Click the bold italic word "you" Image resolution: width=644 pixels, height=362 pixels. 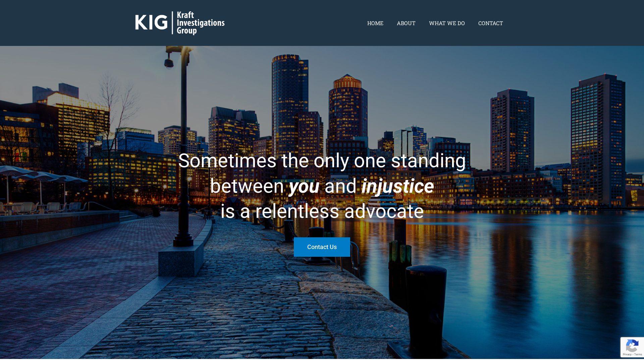(304, 187)
